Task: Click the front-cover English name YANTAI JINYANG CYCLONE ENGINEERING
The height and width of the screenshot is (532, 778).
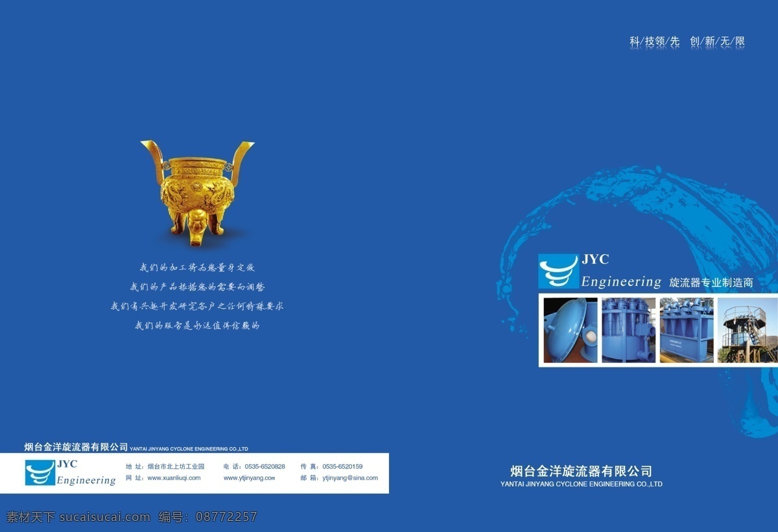Action: click(582, 484)
